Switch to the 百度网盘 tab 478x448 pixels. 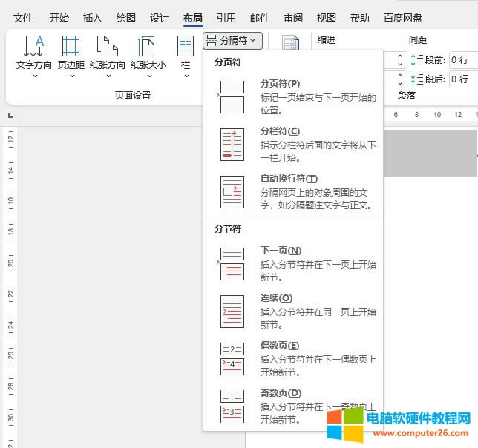pos(403,18)
